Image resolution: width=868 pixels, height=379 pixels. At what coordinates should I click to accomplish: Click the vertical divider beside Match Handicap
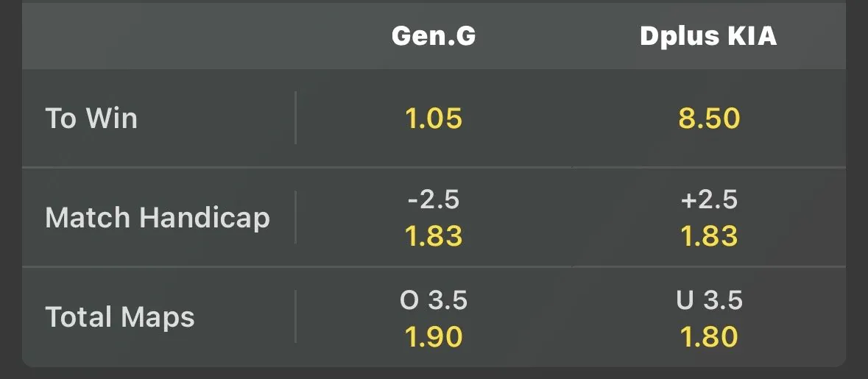tap(295, 217)
